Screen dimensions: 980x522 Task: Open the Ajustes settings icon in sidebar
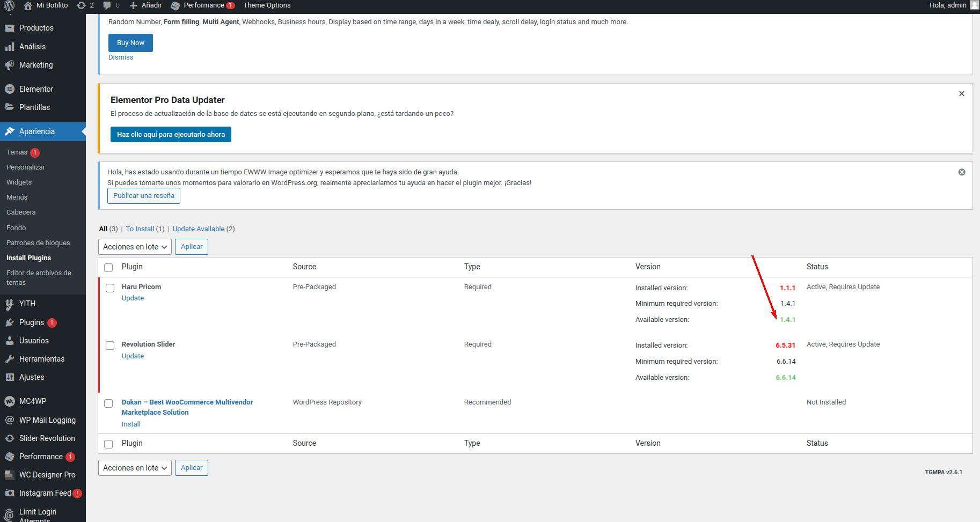tap(10, 377)
